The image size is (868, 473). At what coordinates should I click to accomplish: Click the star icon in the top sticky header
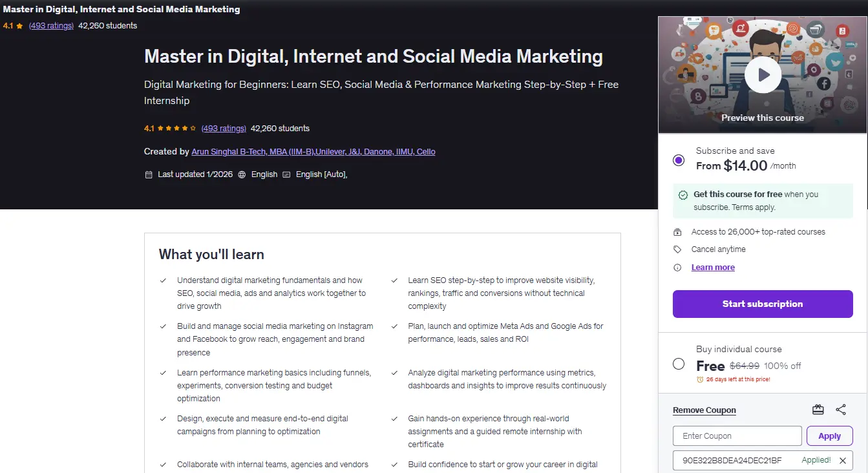(x=19, y=26)
